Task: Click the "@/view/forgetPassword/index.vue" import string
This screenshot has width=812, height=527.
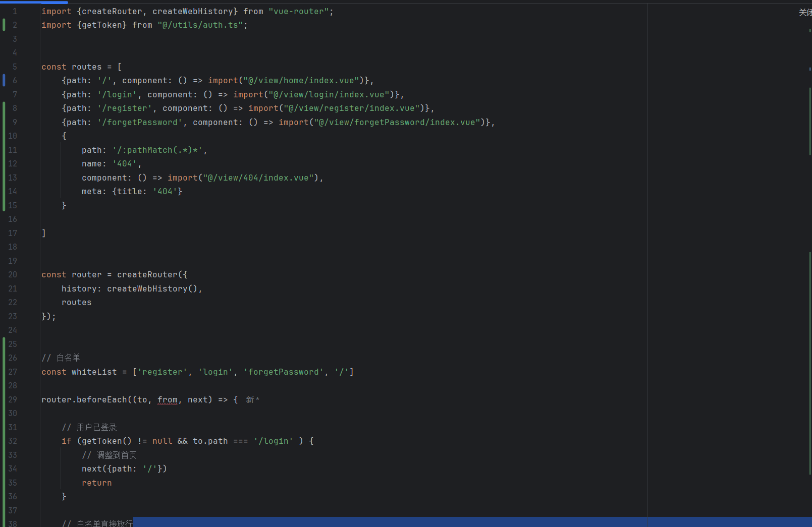Action: (x=397, y=123)
